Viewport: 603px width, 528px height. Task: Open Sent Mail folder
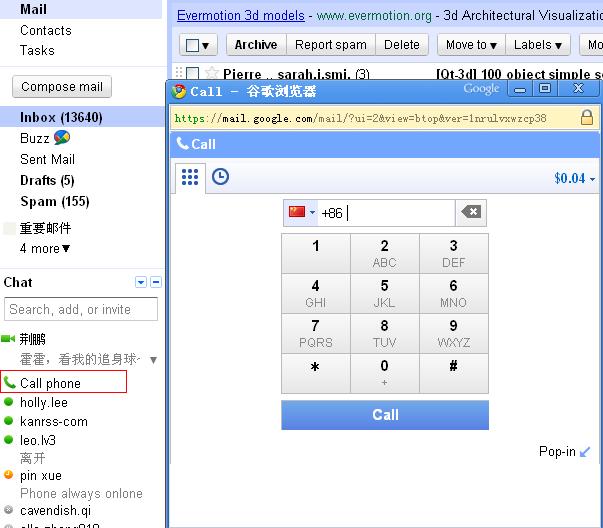[47, 159]
